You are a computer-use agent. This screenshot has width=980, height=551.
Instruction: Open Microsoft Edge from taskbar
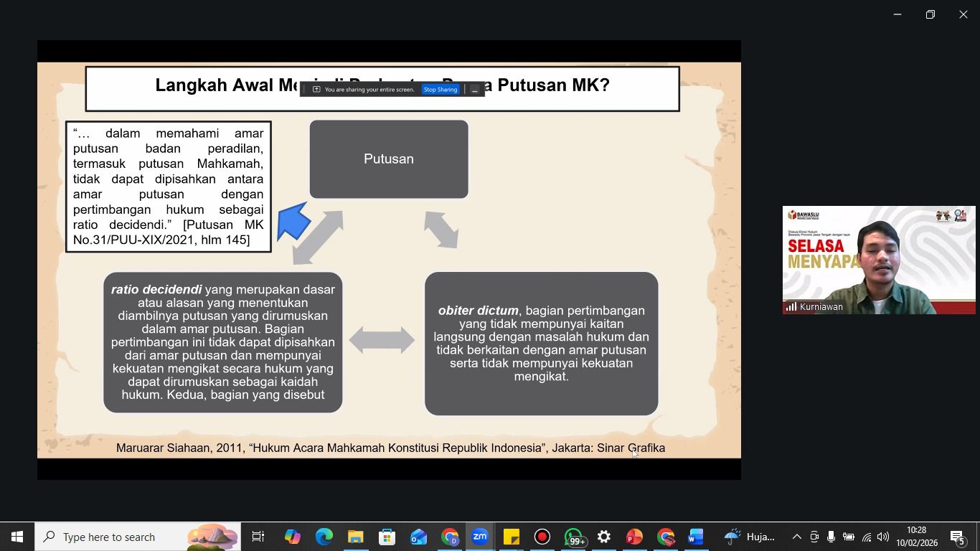pyautogui.click(x=324, y=537)
